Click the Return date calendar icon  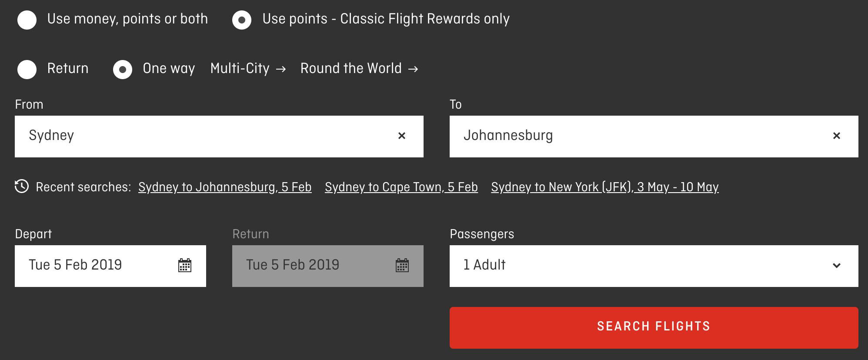click(402, 265)
